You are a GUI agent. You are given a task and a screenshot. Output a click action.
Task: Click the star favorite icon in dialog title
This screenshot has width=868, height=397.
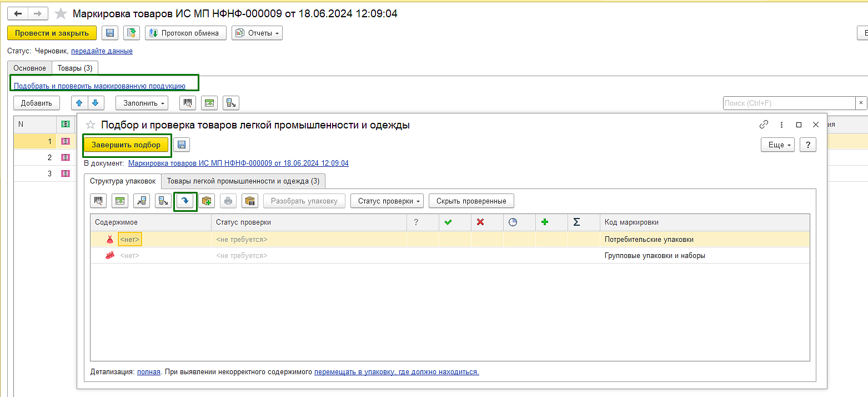91,125
